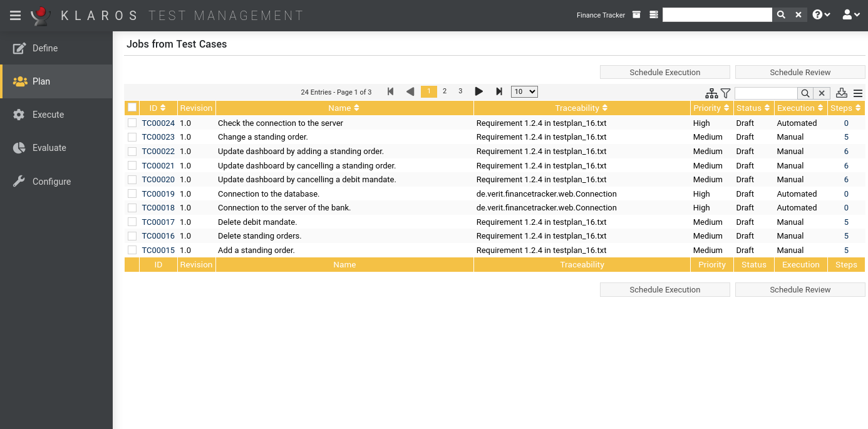The height and width of the screenshot is (429, 868).
Task: Check the box for TC00024
Action: pyautogui.click(x=132, y=123)
